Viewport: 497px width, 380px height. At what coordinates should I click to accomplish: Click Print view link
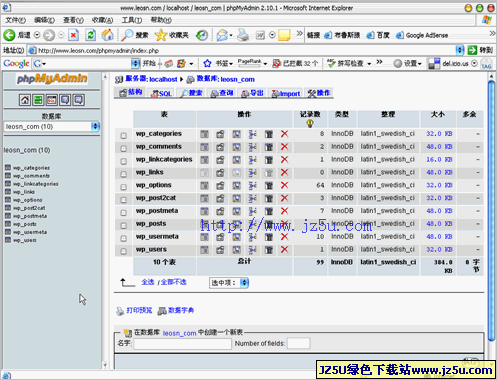139,311
